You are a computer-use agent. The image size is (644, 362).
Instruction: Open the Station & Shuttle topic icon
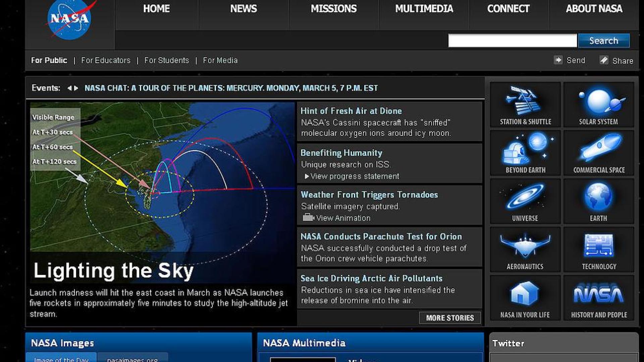525,105
